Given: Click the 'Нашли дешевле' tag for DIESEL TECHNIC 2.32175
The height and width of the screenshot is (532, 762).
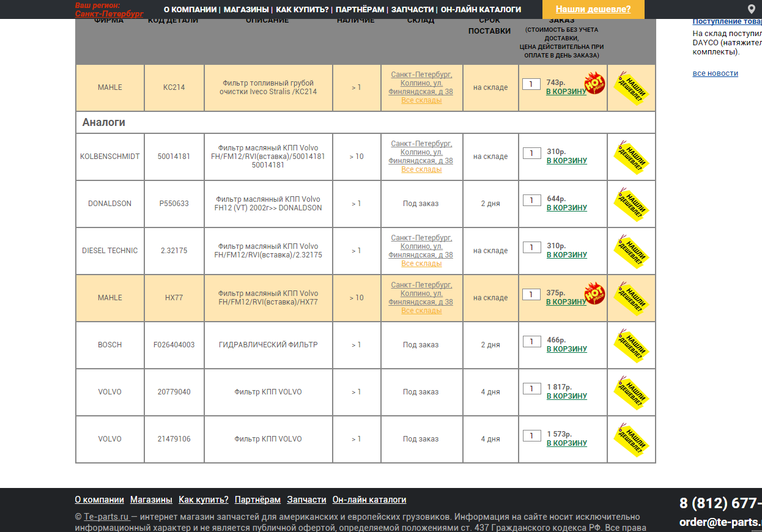Looking at the screenshot, I should [632, 251].
